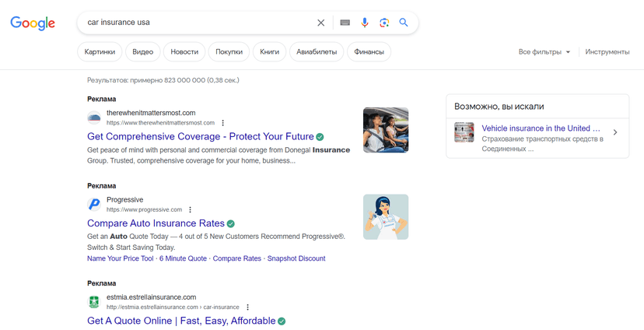Open the Name Your Price Tool sitelink

[x=121, y=258]
